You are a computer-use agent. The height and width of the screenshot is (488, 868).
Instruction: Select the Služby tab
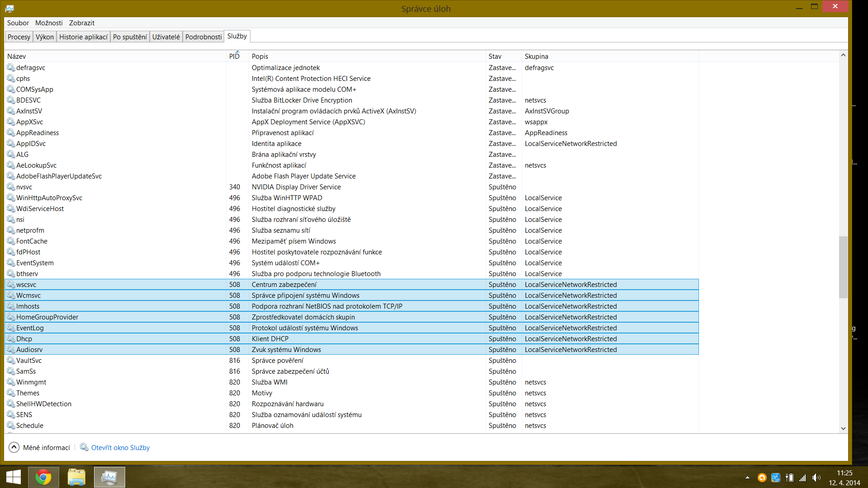237,36
